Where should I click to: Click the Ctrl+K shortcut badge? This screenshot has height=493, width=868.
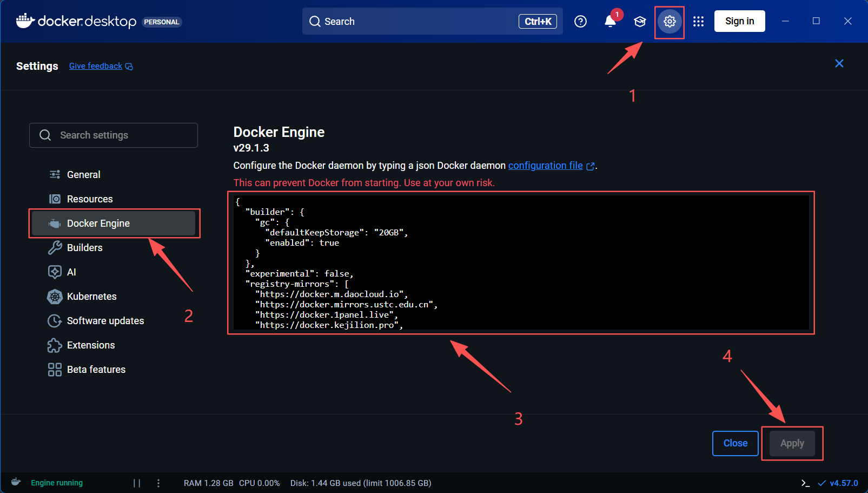click(538, 21)
